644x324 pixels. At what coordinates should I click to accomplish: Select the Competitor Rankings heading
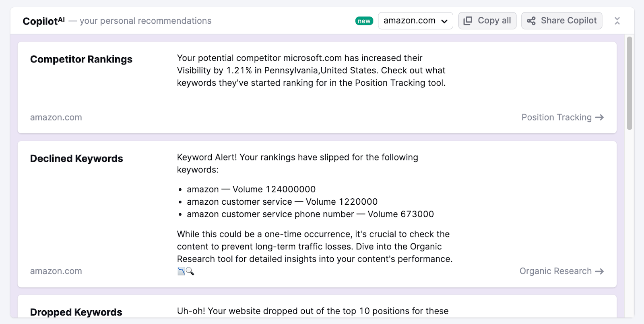(x=81, y=59)
